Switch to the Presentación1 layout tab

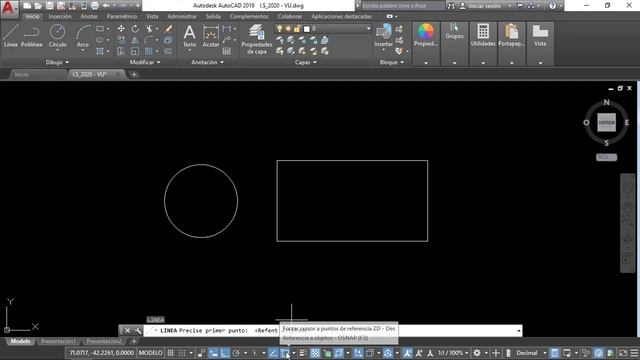click(58, 341)
